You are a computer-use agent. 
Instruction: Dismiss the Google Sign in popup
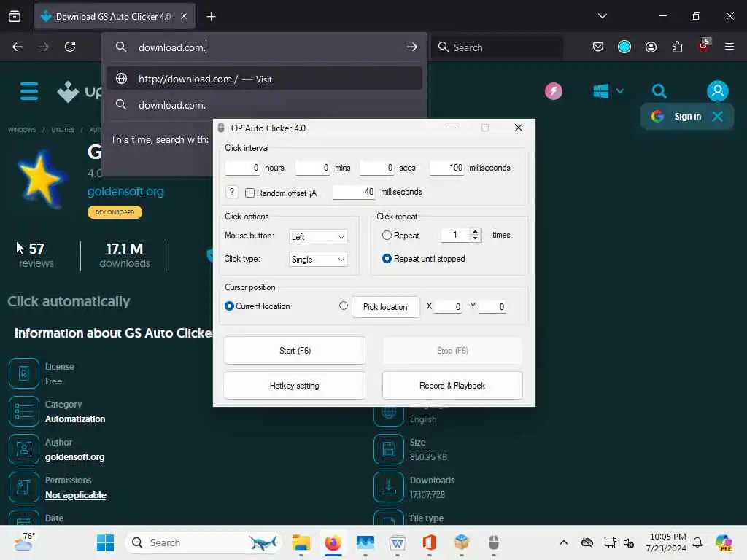[717, 116]
